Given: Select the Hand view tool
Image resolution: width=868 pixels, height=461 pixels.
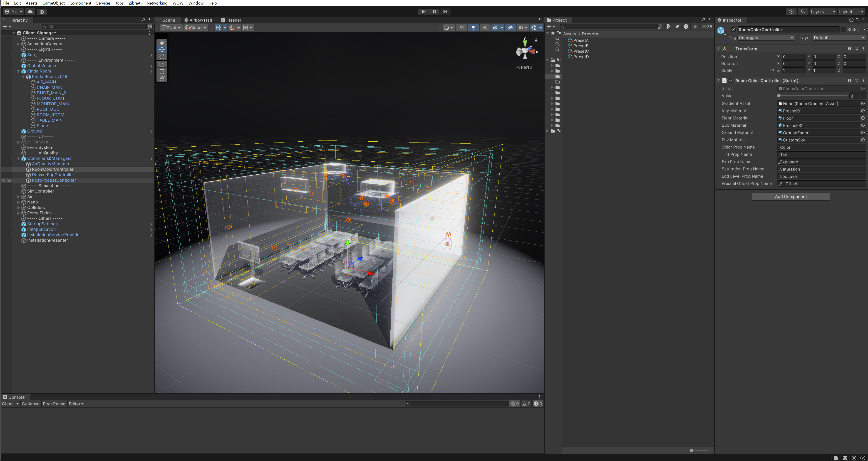Looking at the screenshot, I should tap(162, 42).
